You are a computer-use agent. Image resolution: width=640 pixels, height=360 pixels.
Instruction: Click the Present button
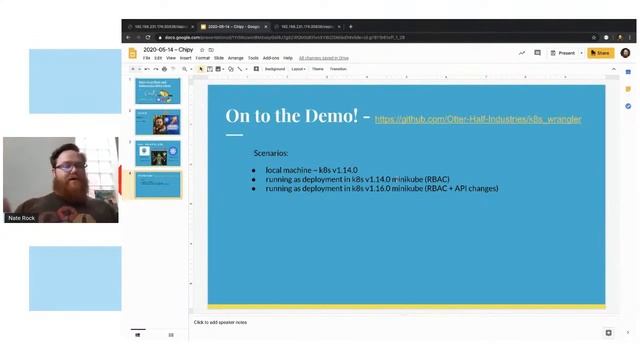pos(562,53)
